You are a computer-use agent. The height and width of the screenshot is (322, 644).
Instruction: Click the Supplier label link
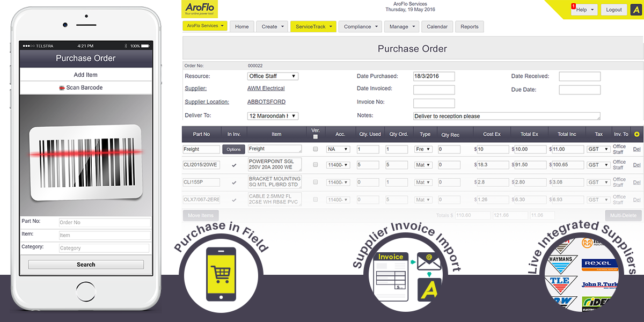(x=195, y=88)
